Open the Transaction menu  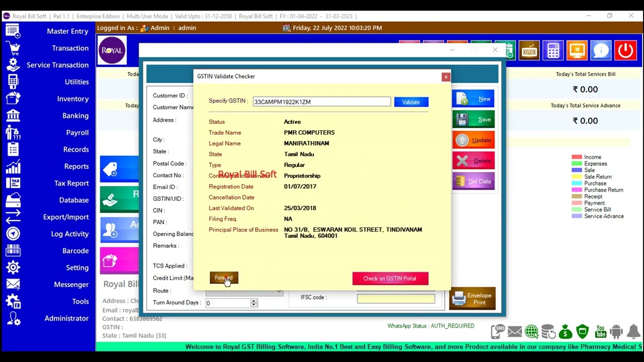pos(70,48)
